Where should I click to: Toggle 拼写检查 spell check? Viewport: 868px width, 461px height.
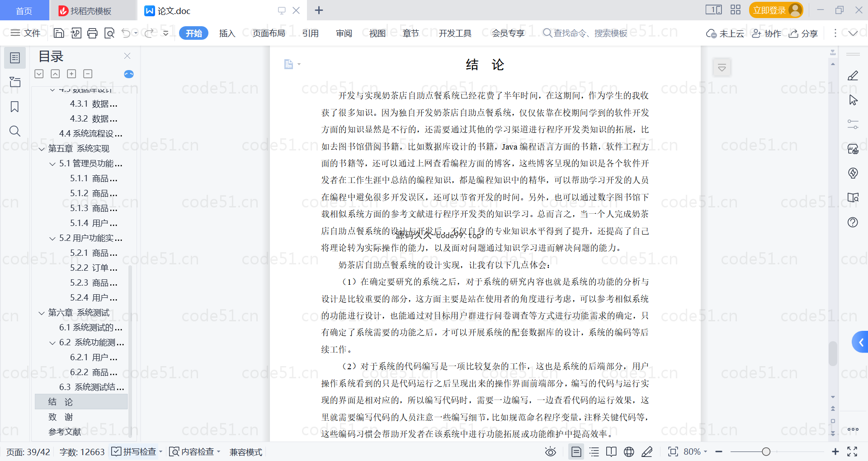[135, 452]
